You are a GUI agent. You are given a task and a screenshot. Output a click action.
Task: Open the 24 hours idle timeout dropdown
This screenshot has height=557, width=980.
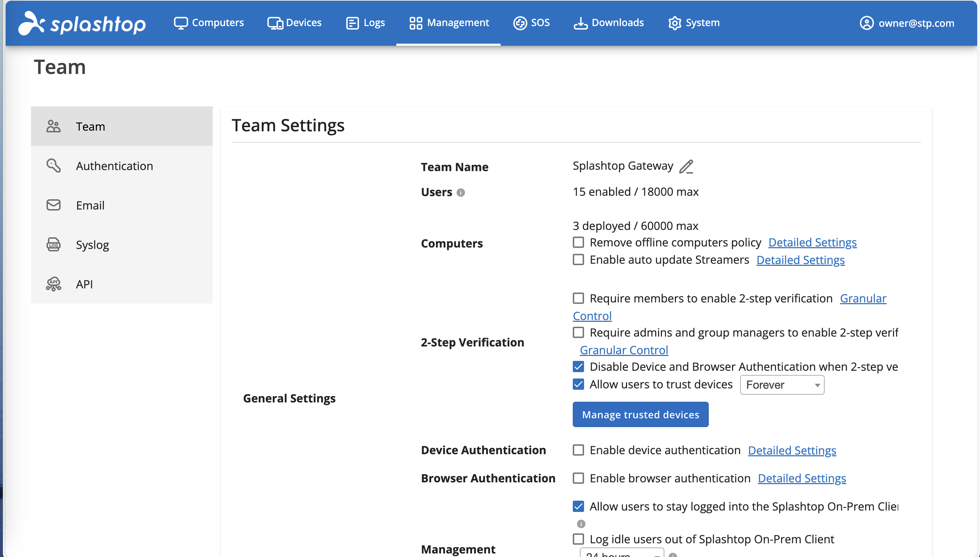click(x=621, y=553)
